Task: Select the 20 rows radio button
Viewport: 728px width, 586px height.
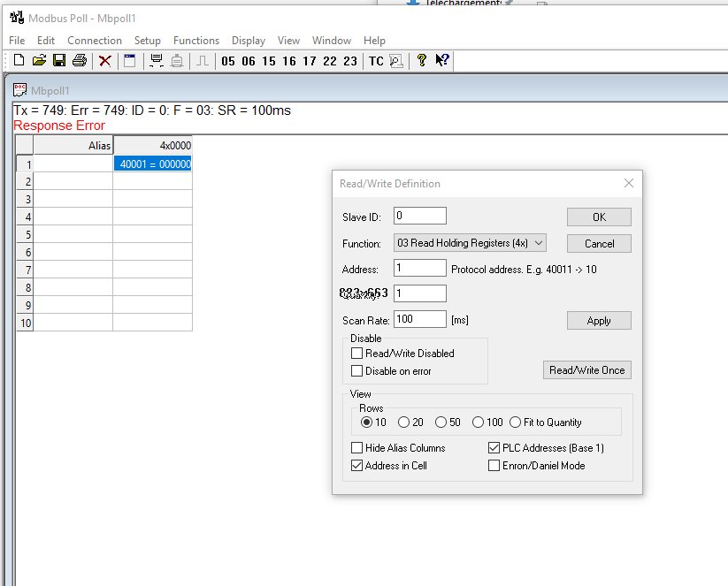Action: (x=403, y=422)
